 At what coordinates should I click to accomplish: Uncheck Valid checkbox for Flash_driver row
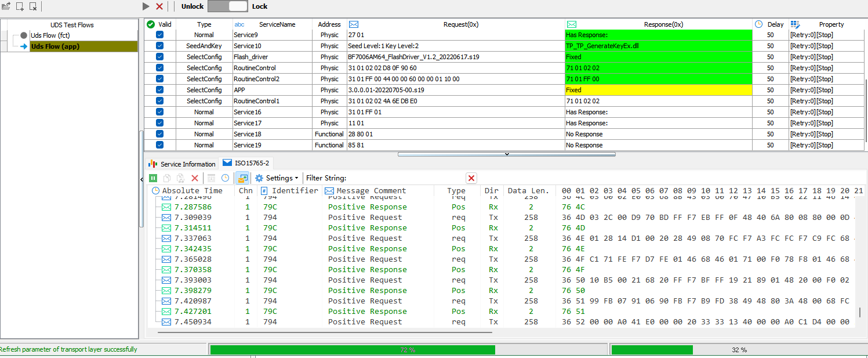159,57
